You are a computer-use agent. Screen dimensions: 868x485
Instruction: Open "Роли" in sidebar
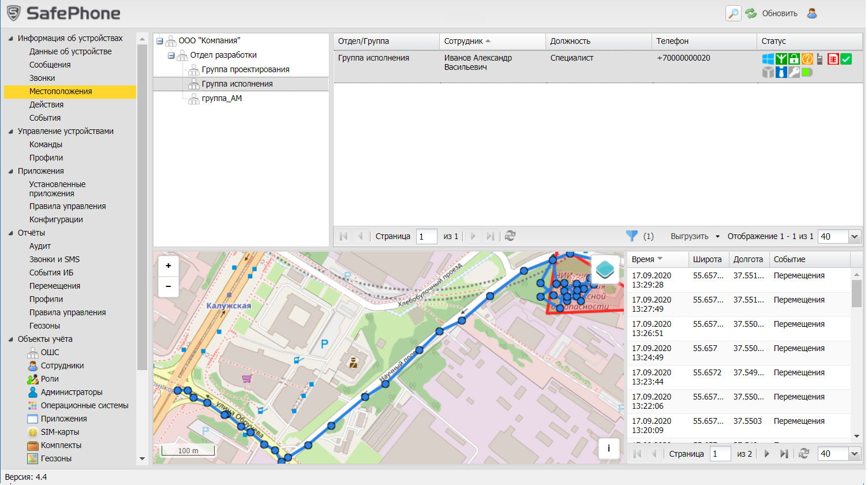tap(50, 379)
